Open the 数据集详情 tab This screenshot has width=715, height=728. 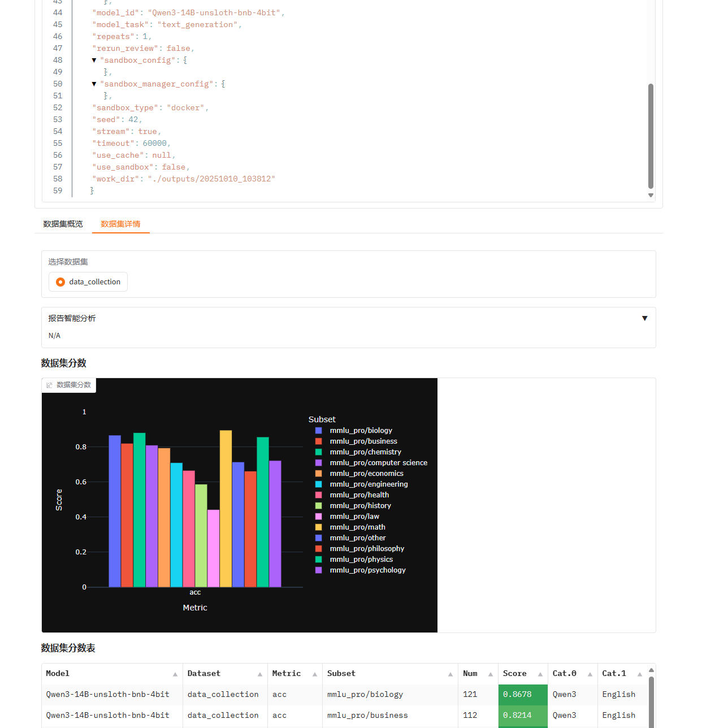pyautogui.click(x=120, y=224)
